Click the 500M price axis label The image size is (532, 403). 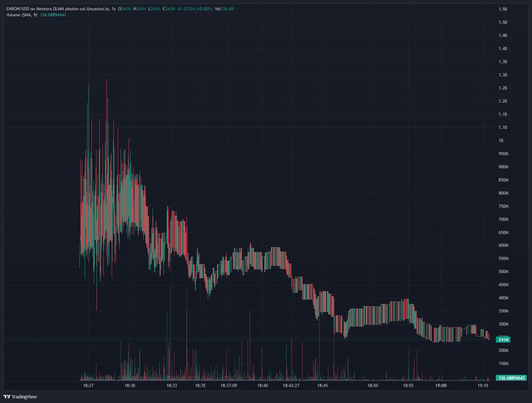[503, 272]
